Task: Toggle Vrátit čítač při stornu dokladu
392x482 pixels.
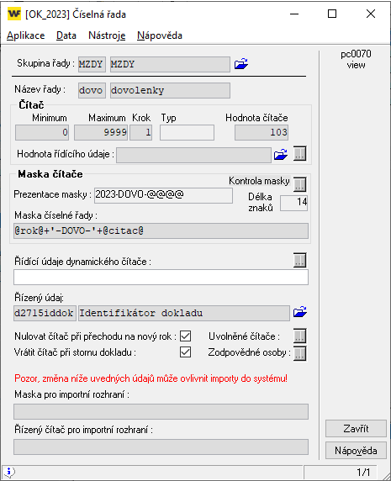Action: [185, 352]
